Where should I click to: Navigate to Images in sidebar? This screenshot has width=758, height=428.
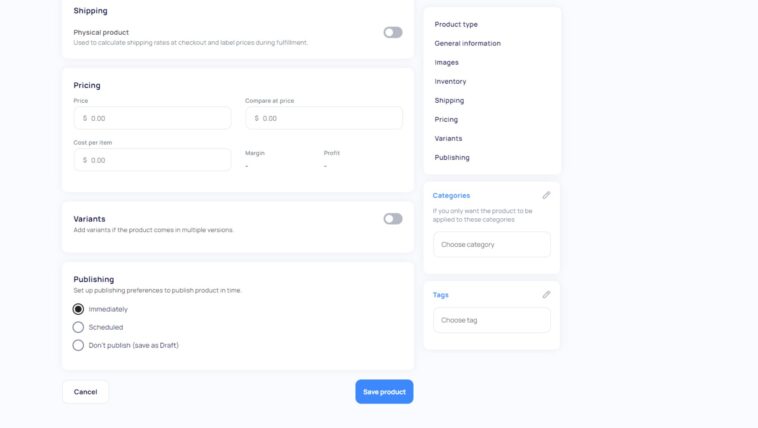(446, 62)
